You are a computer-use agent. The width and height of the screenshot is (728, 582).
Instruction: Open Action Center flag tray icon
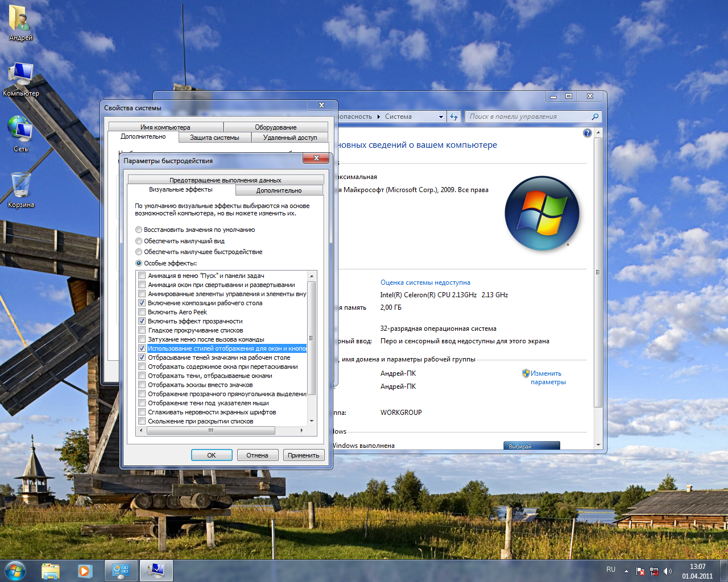[640, 571]
